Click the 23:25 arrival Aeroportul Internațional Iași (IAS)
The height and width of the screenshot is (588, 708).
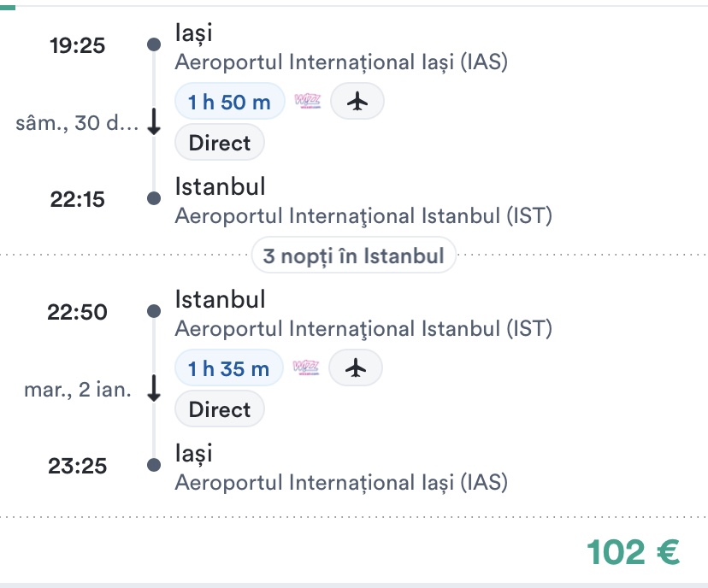pyautogui.click(x=341, y=482)
